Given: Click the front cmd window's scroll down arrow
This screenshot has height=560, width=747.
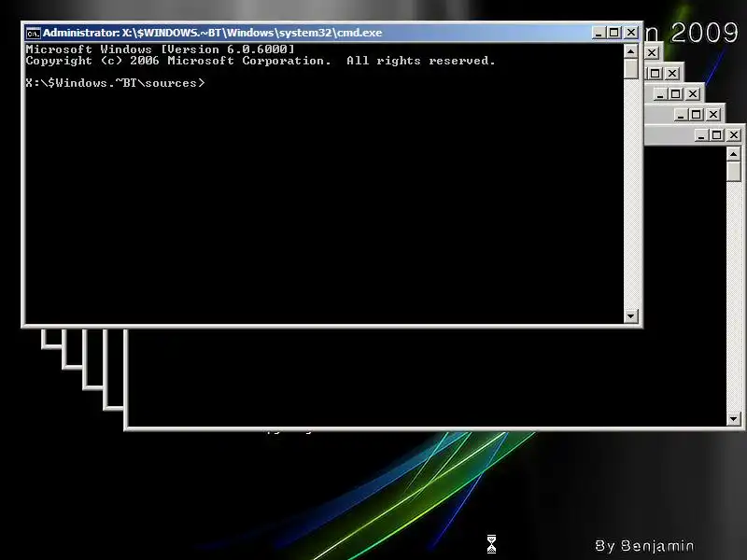Looking at the screenshot, I should click(631, 315).
